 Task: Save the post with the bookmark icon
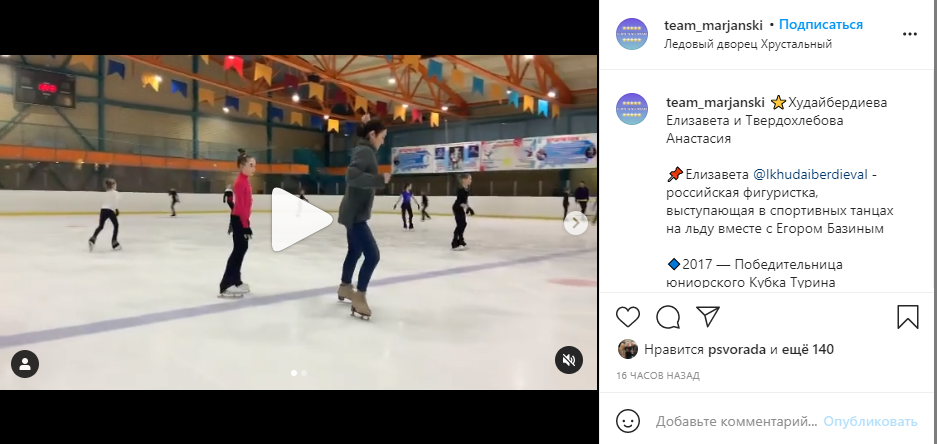[908, 317]
